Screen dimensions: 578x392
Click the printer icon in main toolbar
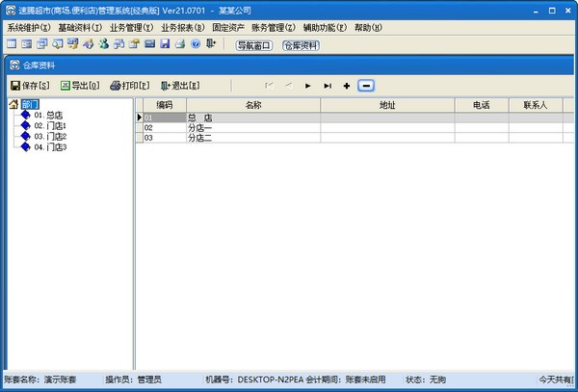(x=180, y=44)
